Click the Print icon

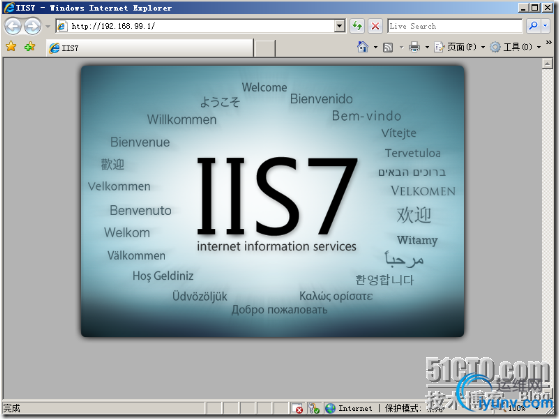tap(414, 47)
